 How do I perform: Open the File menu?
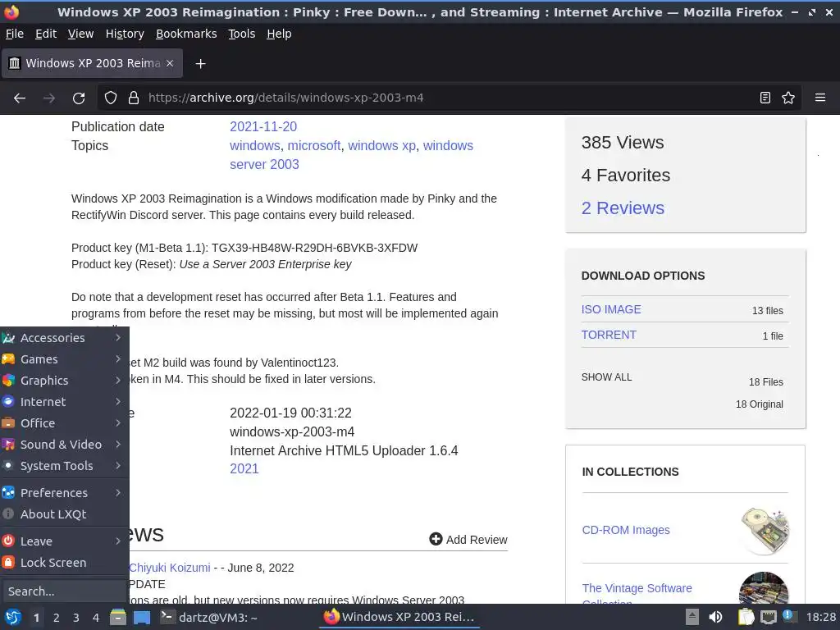pyautogui.click(x=15, y=34)
